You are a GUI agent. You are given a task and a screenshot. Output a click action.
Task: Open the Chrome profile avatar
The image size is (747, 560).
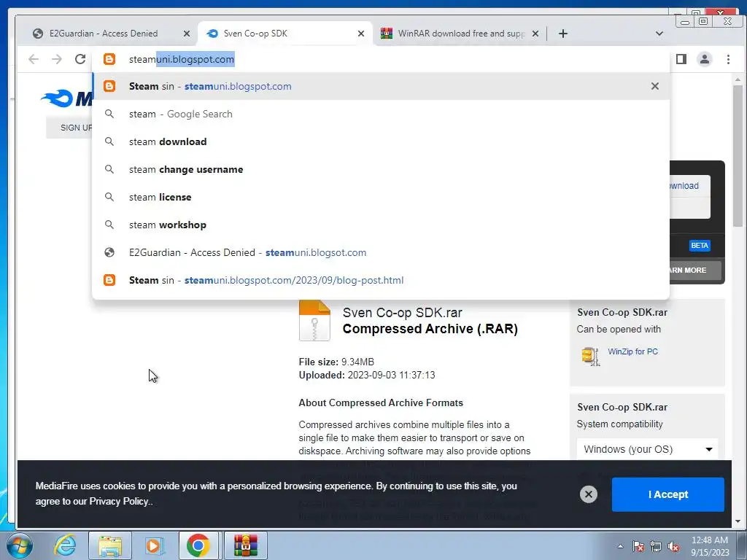tap(705, 59)
